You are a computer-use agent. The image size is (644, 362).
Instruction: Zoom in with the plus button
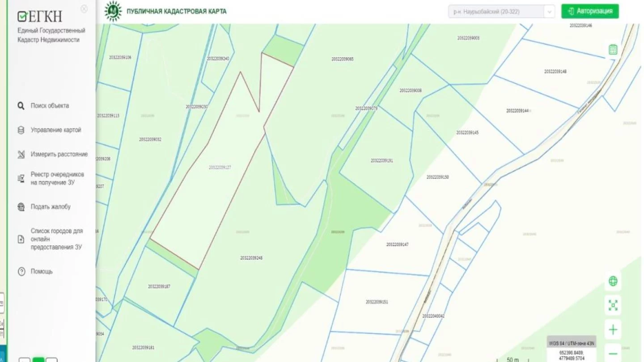pyautogui.click(x=613, y=330)
